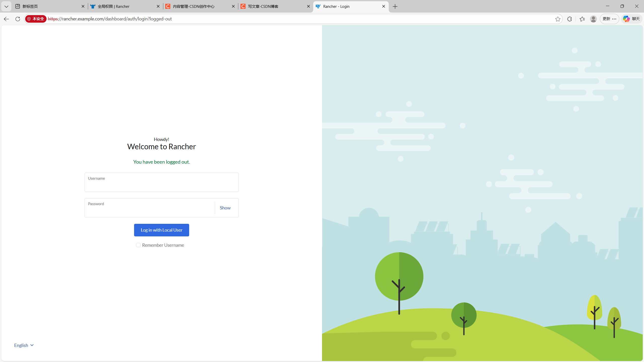Screen dimensions: 644x362
Task: Open the Copilot 聊天 chat button
Action: click(631, 19)
